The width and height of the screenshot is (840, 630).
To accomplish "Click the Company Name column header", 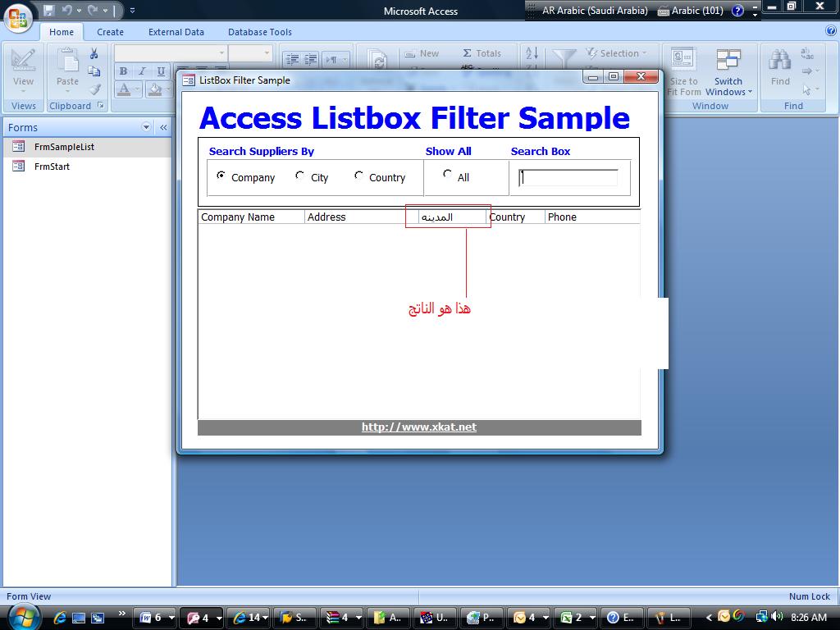I will point(251,217).
